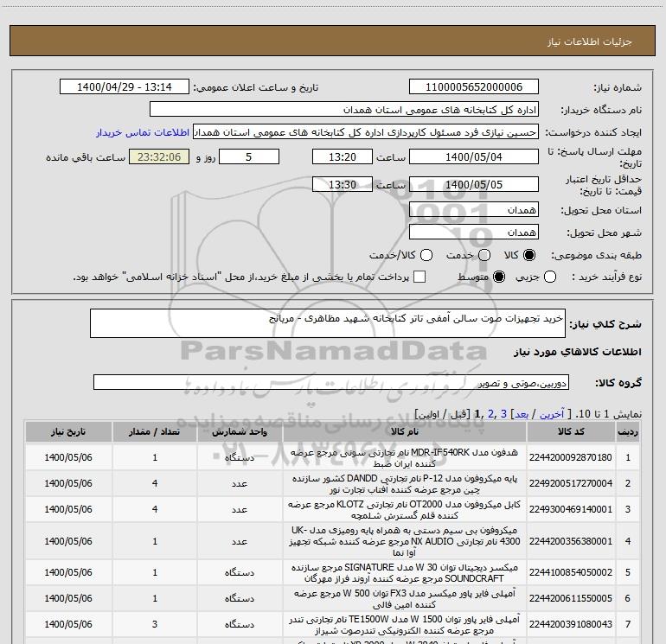
Task: Click product code 2249300469140001
Action: (571, 509)
